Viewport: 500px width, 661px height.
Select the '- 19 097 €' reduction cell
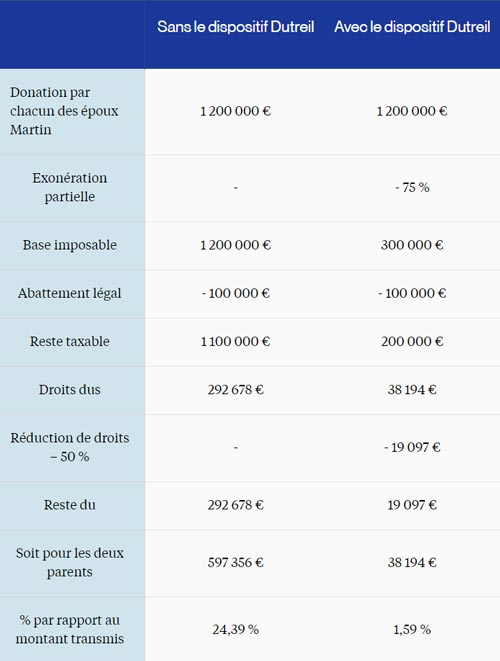coord(412,447)
